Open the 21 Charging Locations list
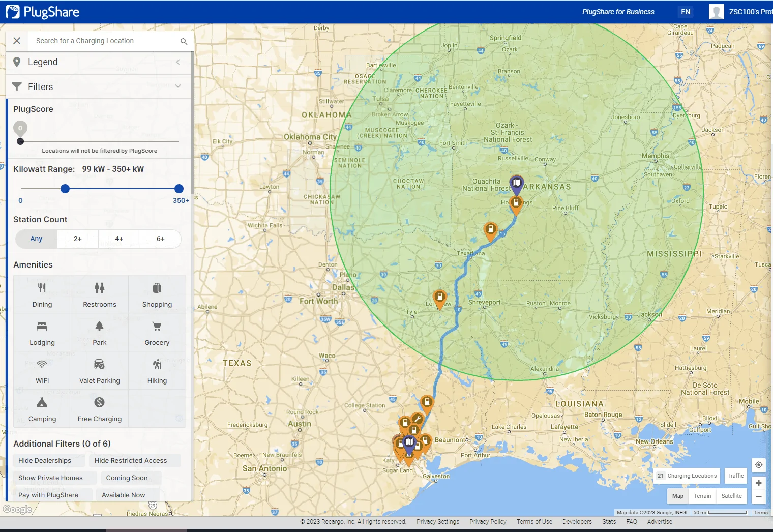773x532 pixels. (x=687, y=476)
